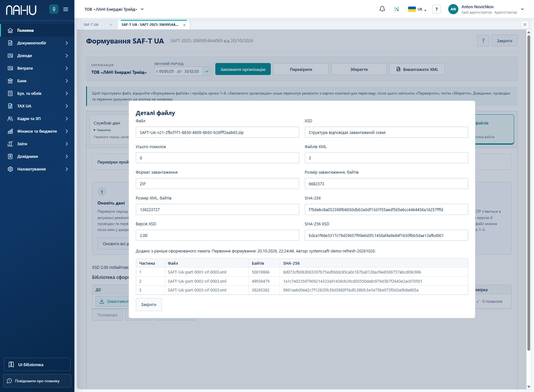Click the SHA-256 hash field
This screenshot has height=392, width=534.
[386, 210]
